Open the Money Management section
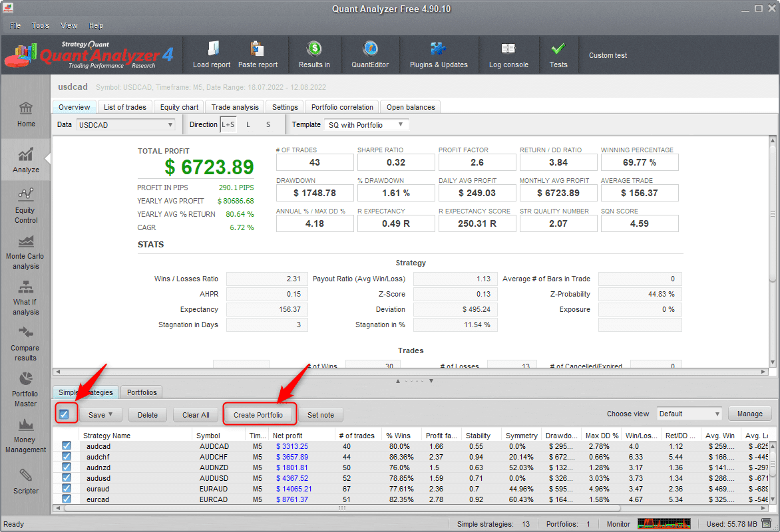This screenshot has height=532, width=780. click(x=26, y=435)
